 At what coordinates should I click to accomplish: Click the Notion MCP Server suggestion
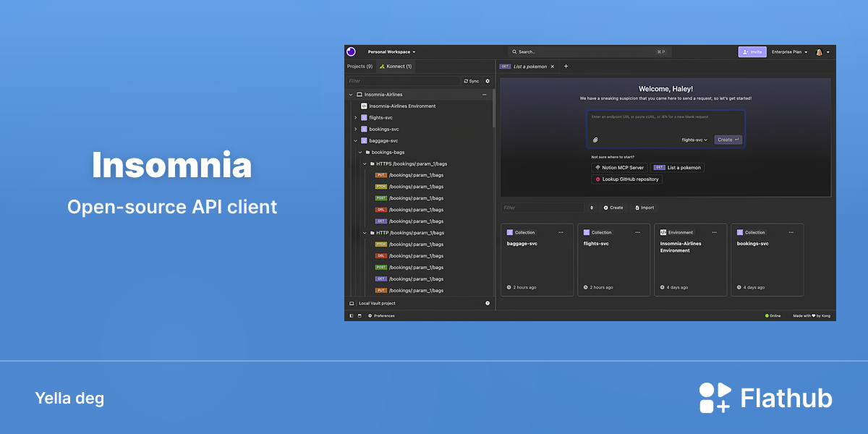[x=619, y=168]
